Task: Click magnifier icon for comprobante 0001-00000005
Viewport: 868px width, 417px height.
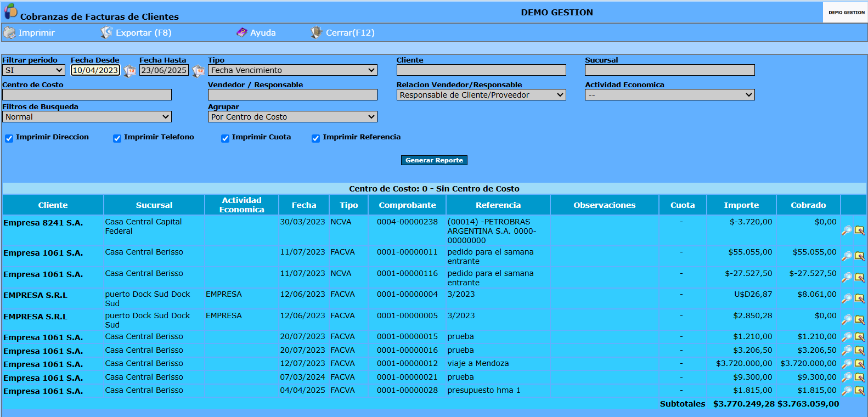Action: (x=847, y=320)
